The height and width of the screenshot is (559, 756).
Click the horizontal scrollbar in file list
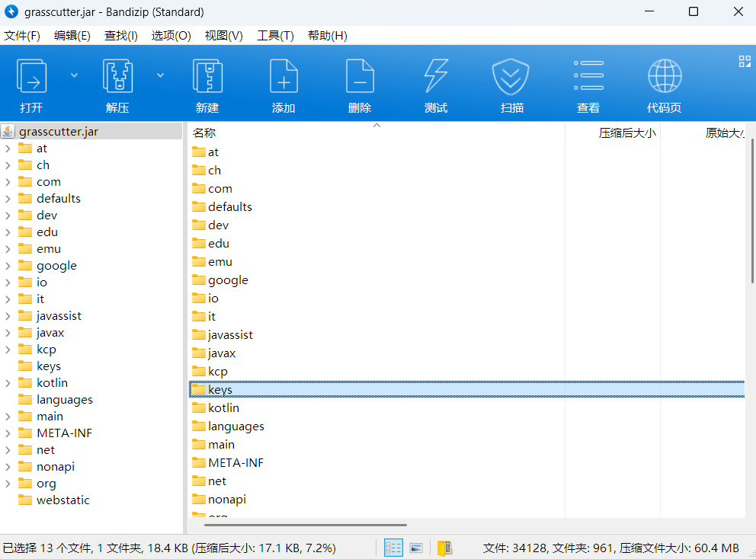(305, 525)
